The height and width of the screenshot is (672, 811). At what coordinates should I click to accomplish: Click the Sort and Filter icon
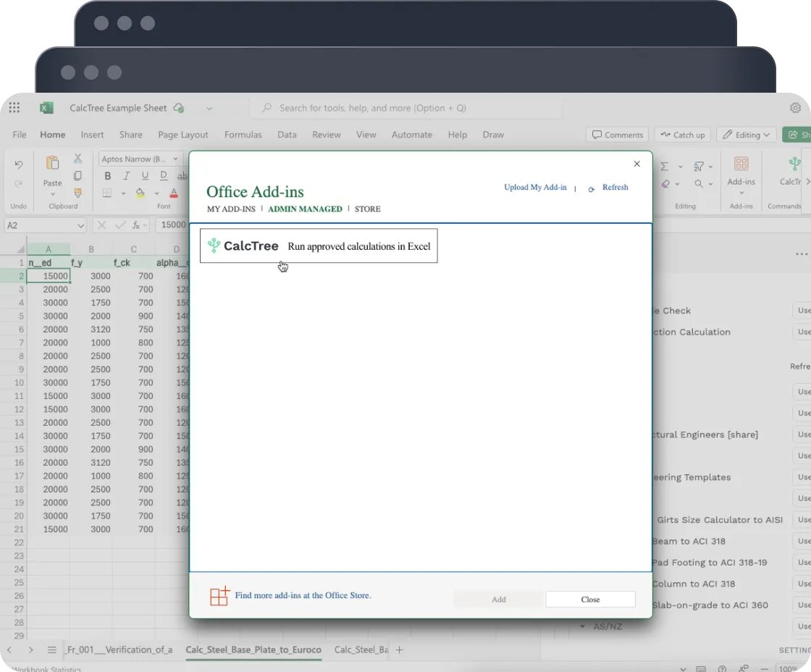point(699,166)
